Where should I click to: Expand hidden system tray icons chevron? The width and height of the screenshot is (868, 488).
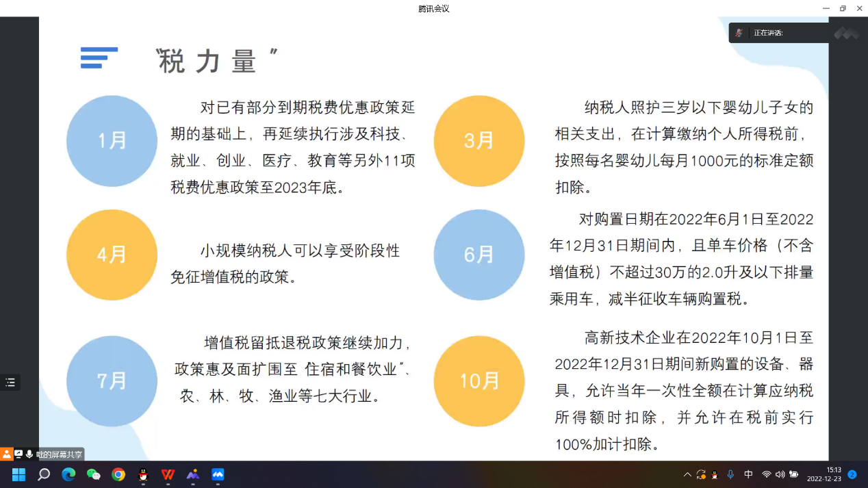687,474
